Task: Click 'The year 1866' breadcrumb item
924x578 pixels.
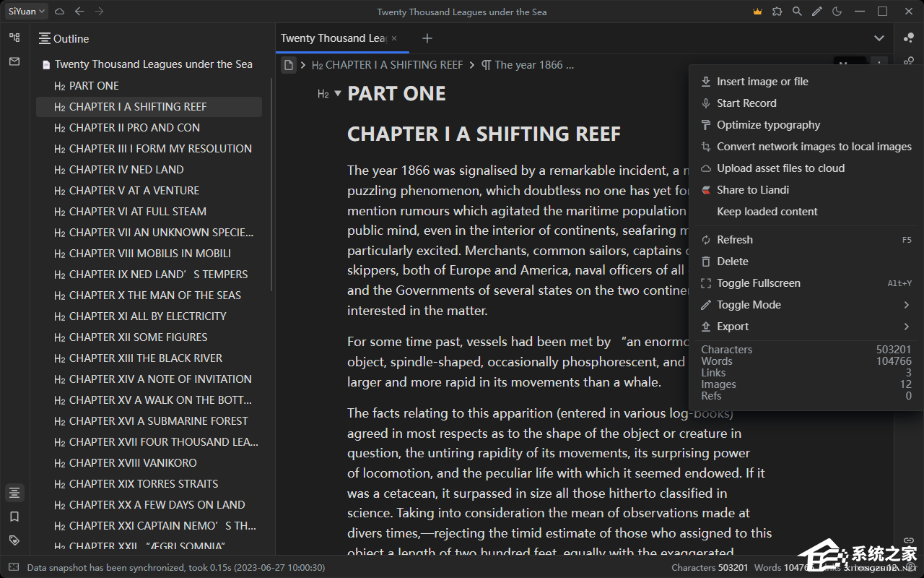Action: [x=528, y=65]
